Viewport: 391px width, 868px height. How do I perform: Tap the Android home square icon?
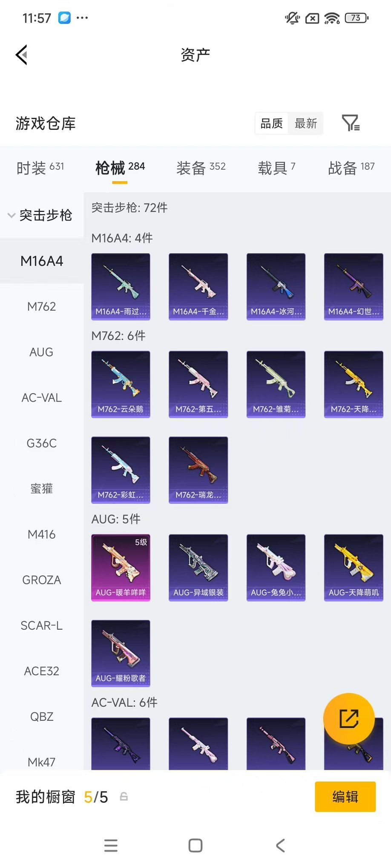coord(195,845)
